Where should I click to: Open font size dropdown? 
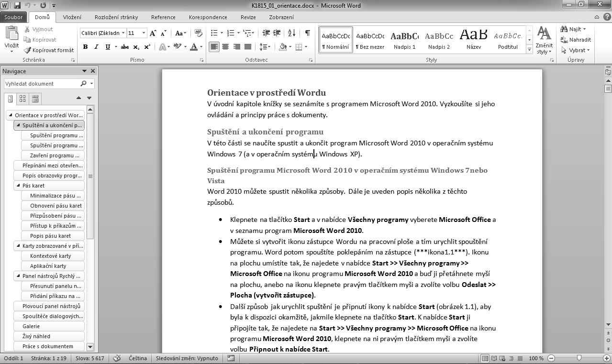tap(144, 33)
